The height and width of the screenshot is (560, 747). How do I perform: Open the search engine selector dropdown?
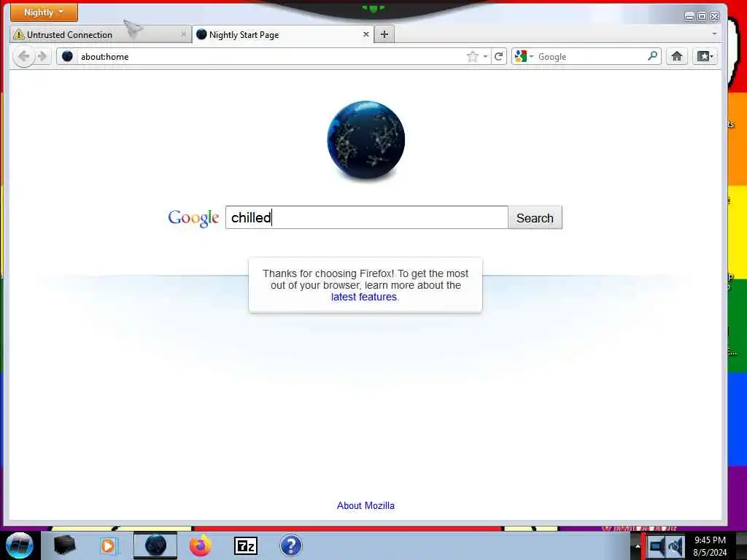pos(524,57)
